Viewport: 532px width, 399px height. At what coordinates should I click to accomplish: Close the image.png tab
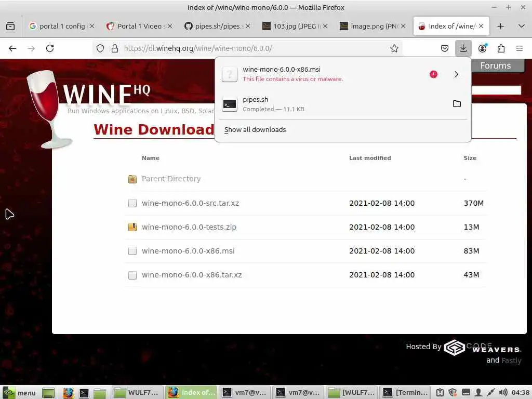click(403, 26)
